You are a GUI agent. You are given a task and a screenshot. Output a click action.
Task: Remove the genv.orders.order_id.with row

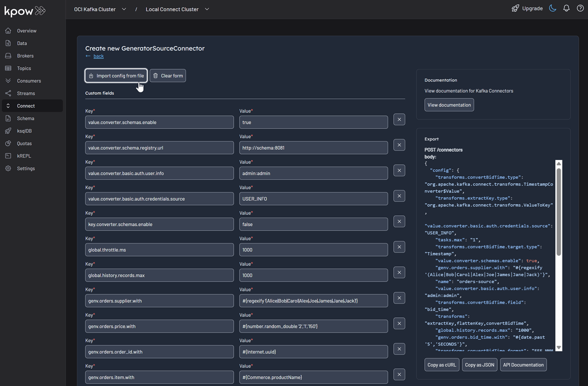pos(399,349)
